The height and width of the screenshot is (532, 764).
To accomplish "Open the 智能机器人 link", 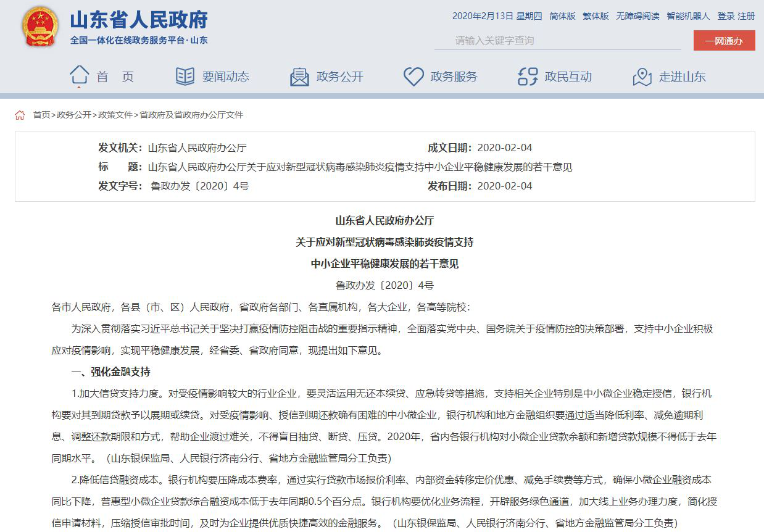I will pyautogui.click(x=688, y=16).
